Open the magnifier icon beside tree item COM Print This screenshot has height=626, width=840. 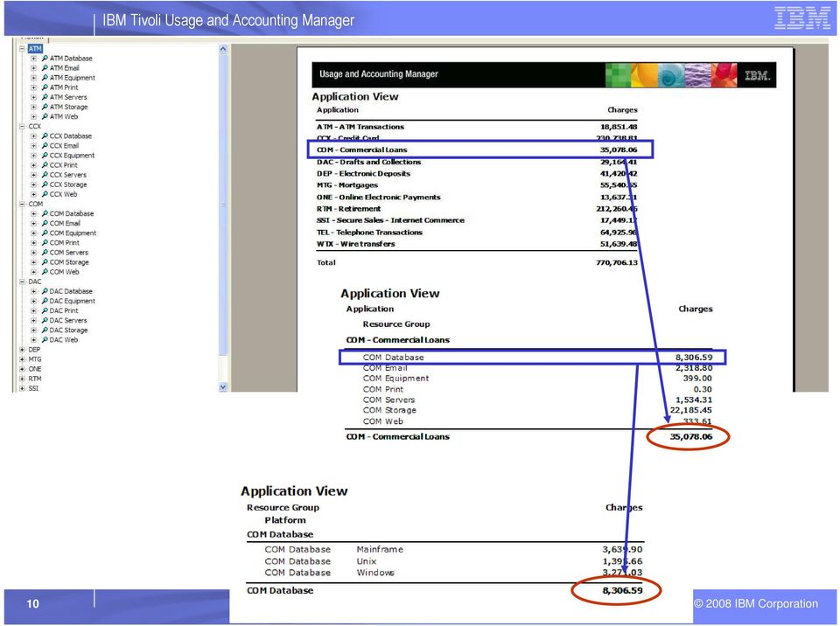pyautogui.click(x=45, y=242)
